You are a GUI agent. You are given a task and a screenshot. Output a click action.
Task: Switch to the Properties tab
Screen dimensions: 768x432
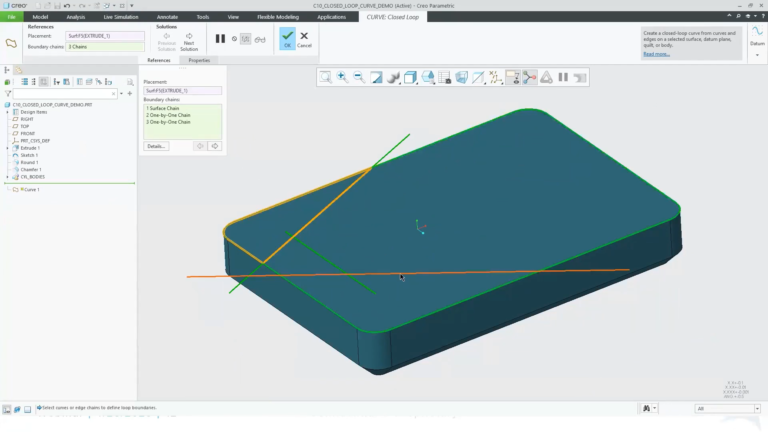click(x=199, y=60)
